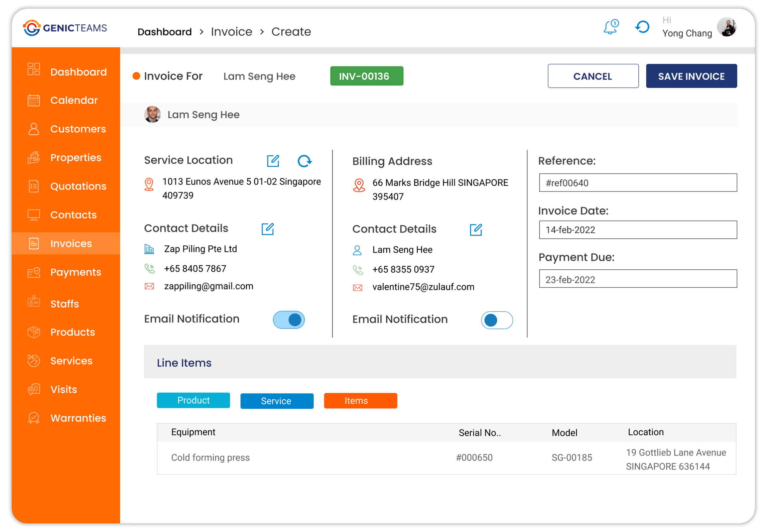Click Calendar icon in sidebar

coord(34,100)
